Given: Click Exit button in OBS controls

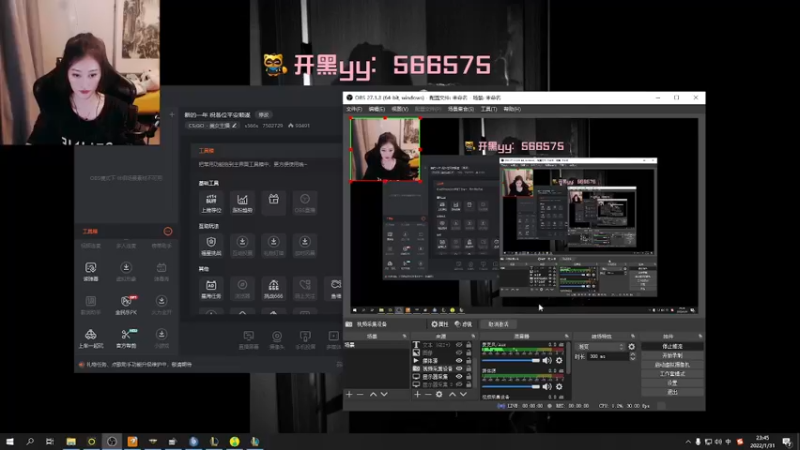Looking at the screenshot, I should pos(672,392).
